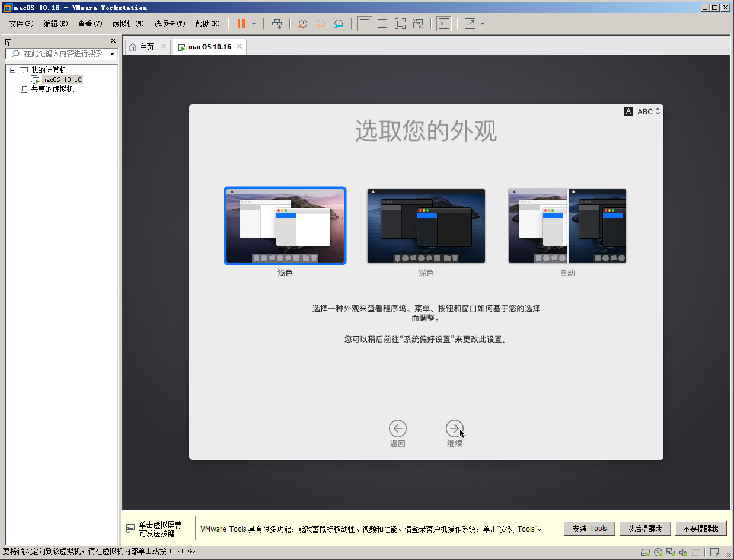The image size is (734, 560).
Task: Toggle the thumbnail bar view icon
Action: 382,24
